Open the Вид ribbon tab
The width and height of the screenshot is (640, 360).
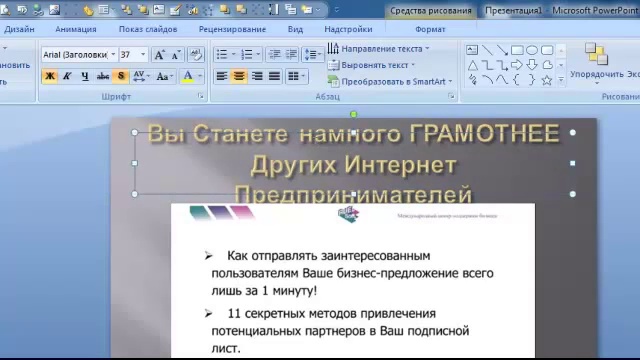tap(295, 29)
